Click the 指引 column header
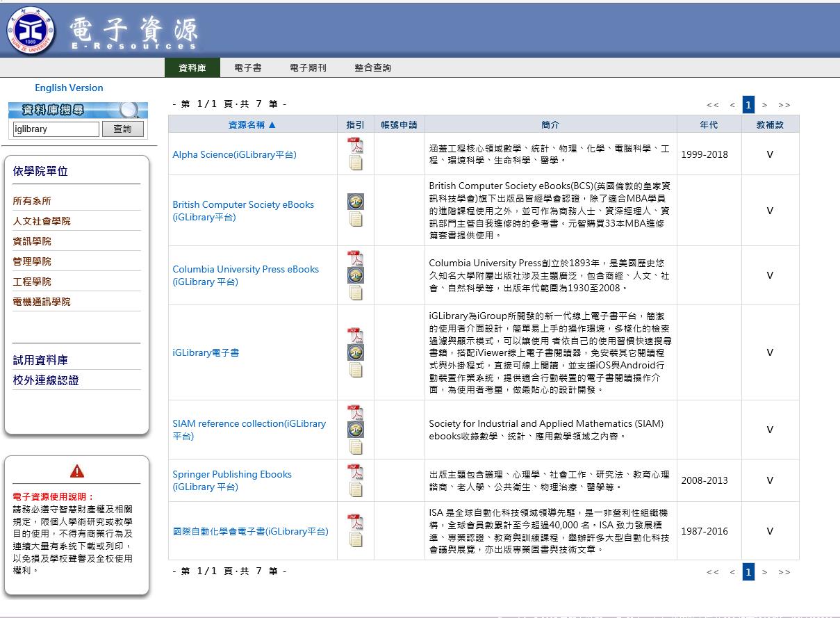 (356, 125)
